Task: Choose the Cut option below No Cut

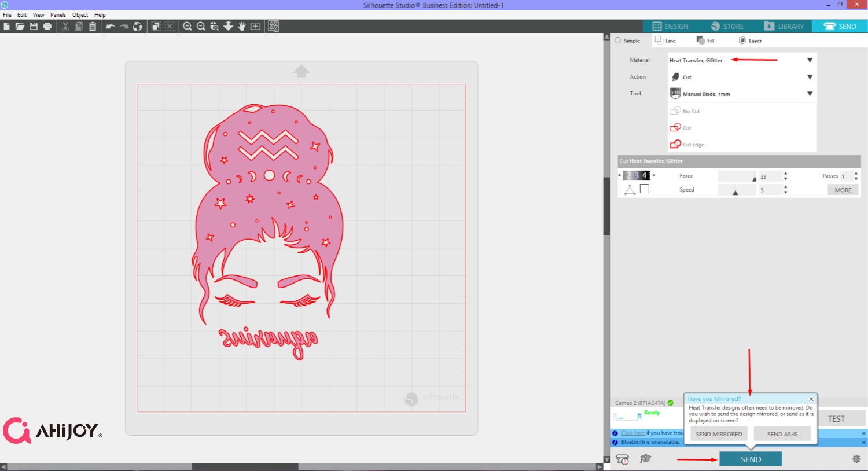Action: 681,128
